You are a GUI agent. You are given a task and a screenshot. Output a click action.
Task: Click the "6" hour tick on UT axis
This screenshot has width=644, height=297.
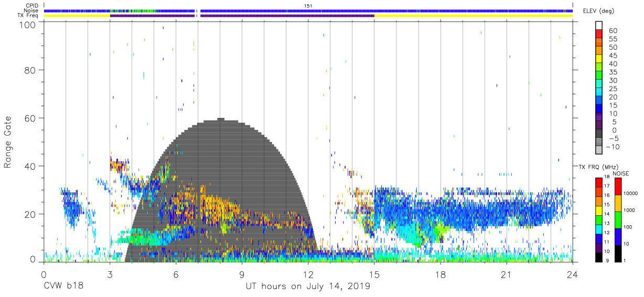click(176, 274)
